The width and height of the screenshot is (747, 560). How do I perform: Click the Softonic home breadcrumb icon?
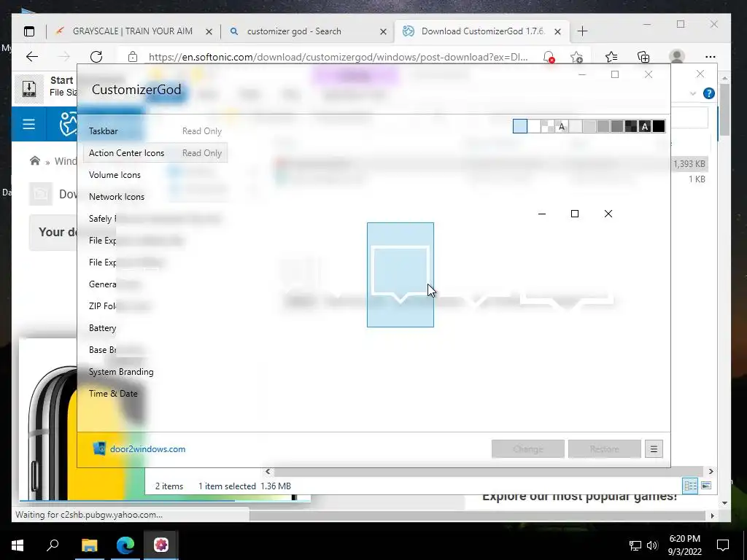(35, 161)
